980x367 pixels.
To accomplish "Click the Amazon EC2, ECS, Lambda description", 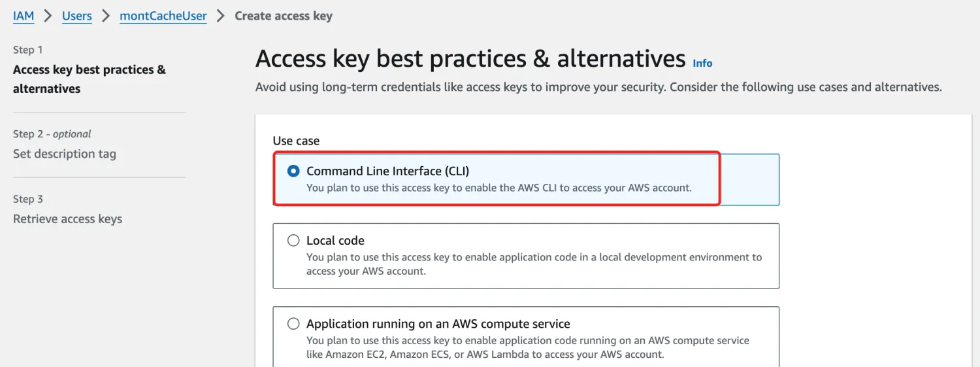I will (x=528, y=348).
